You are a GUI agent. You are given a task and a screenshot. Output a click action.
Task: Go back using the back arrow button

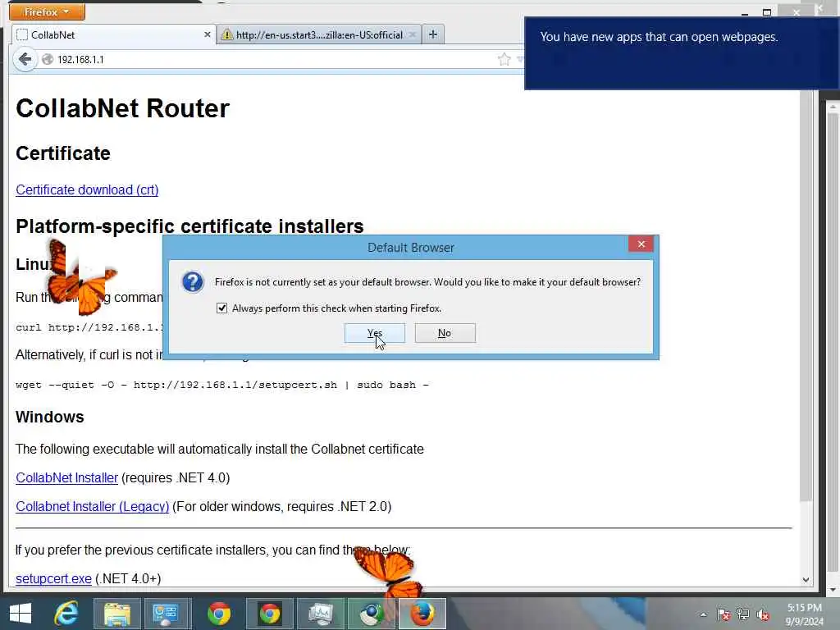[x=25, y=59]
